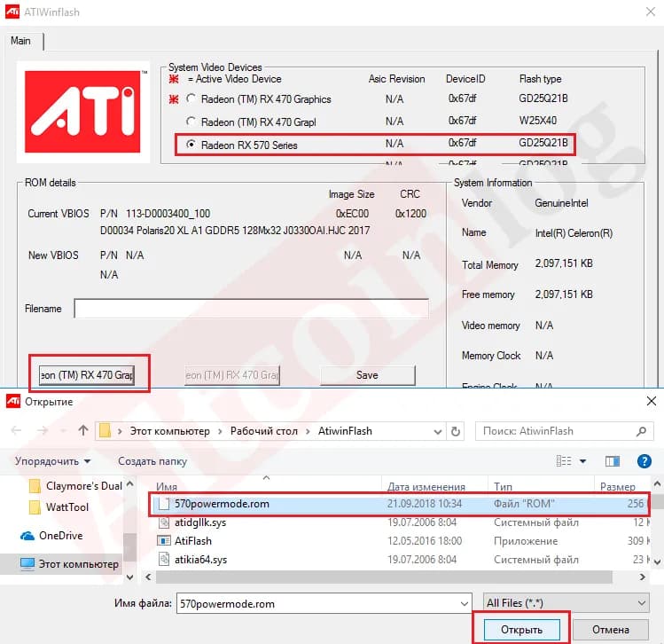Click the left RX 470 load image button
Image resolution: width=664 pixels, height=644 pixels.
(x=87, y=375)
